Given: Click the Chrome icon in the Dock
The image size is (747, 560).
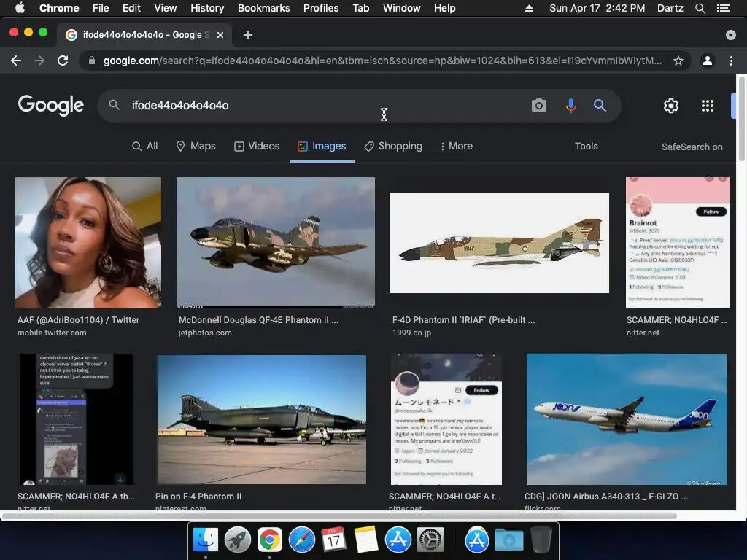Looking at the screenshot, I should pyautogui.click(x=270, y=540).
